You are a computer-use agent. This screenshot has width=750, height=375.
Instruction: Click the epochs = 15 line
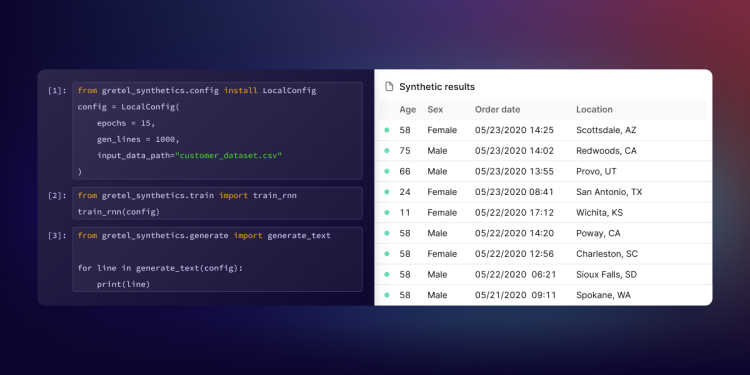126,123
